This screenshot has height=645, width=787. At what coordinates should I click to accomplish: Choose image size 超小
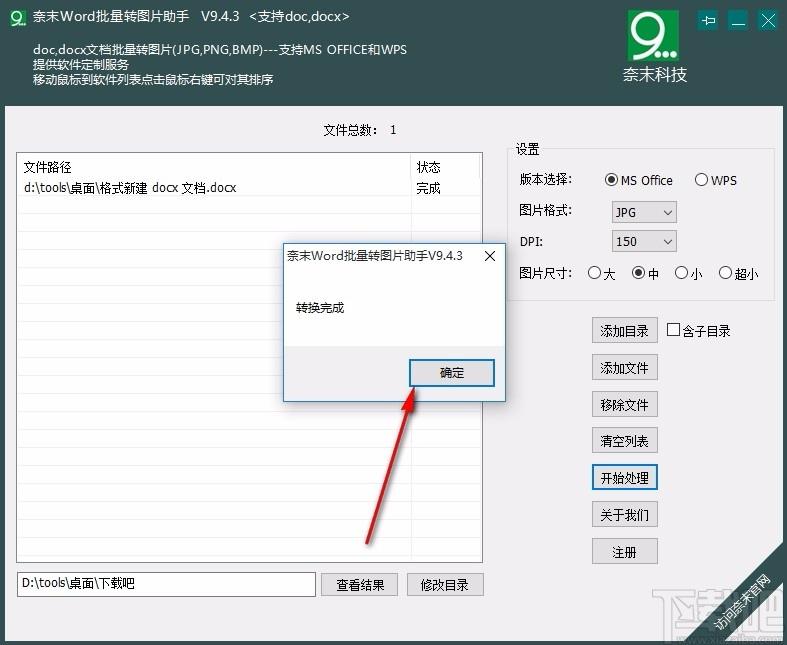pyautogui.click(x=738, y=274)
